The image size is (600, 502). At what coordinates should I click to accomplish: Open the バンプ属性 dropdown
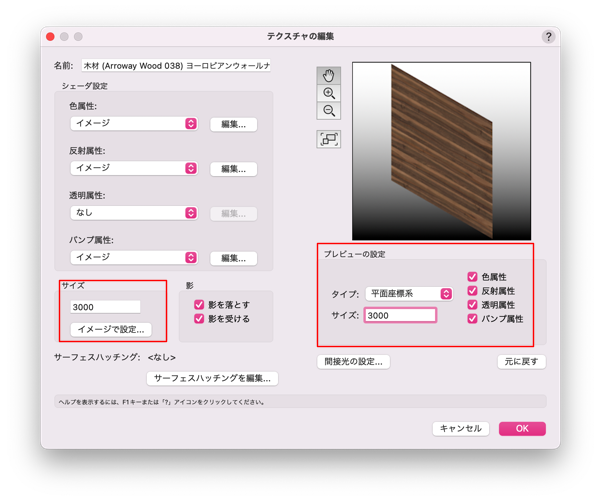click(x=134, y=257)
